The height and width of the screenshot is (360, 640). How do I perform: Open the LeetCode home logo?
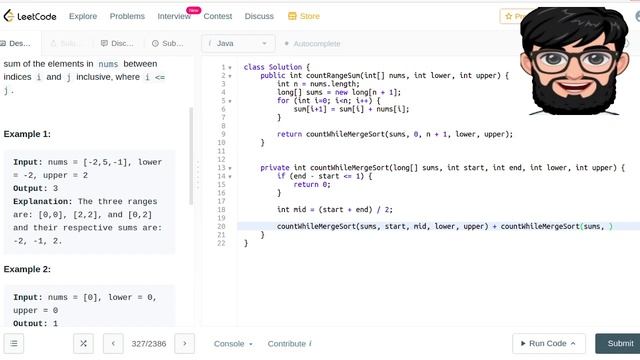point(30,16)
